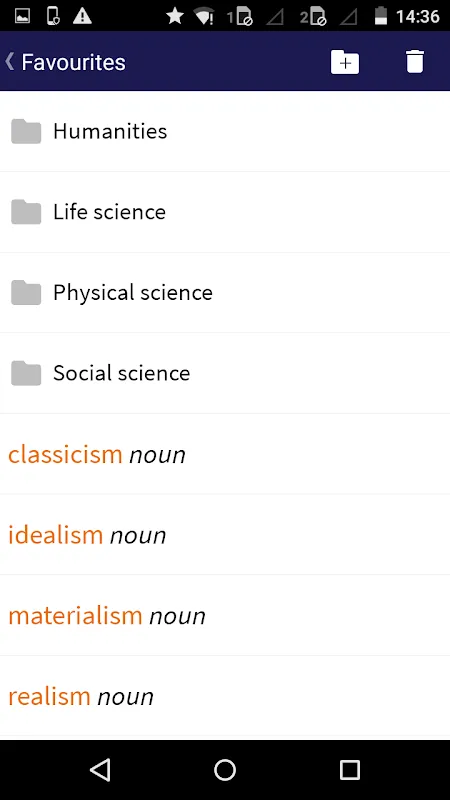Tap the add new folder icon

345,62
